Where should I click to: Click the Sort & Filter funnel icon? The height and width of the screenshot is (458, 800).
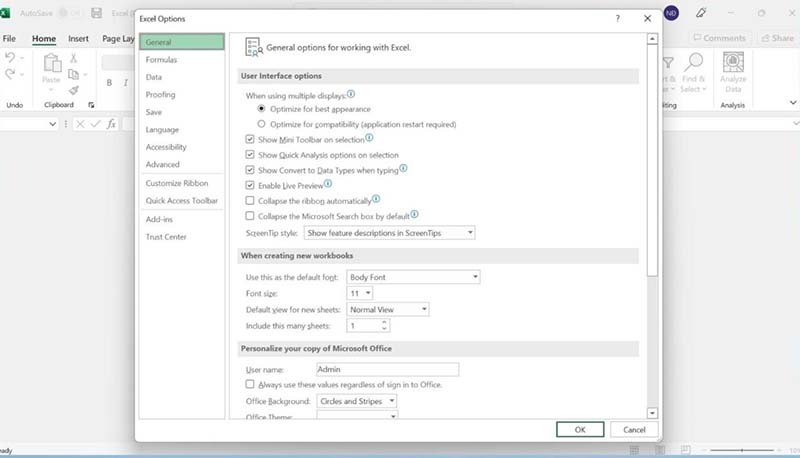pos(668,63)
